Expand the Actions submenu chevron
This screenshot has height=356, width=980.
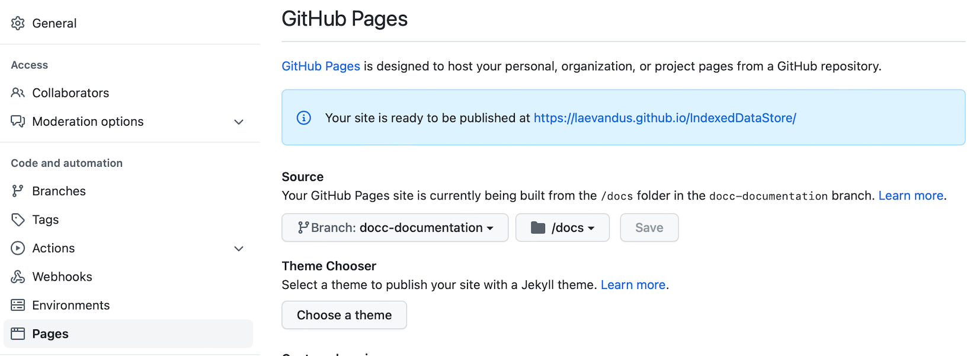[x=239, y=249]
